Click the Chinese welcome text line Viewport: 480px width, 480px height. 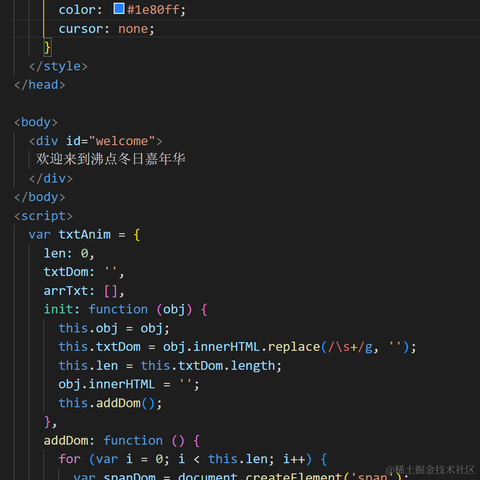(110, 159)
